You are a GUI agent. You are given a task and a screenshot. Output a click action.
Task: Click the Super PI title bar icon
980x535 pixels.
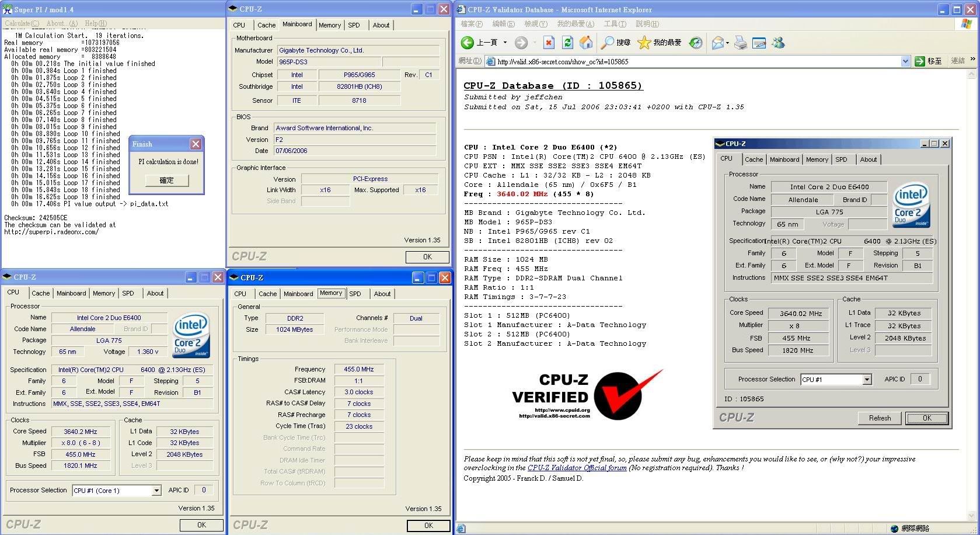[x=8, y=9]
